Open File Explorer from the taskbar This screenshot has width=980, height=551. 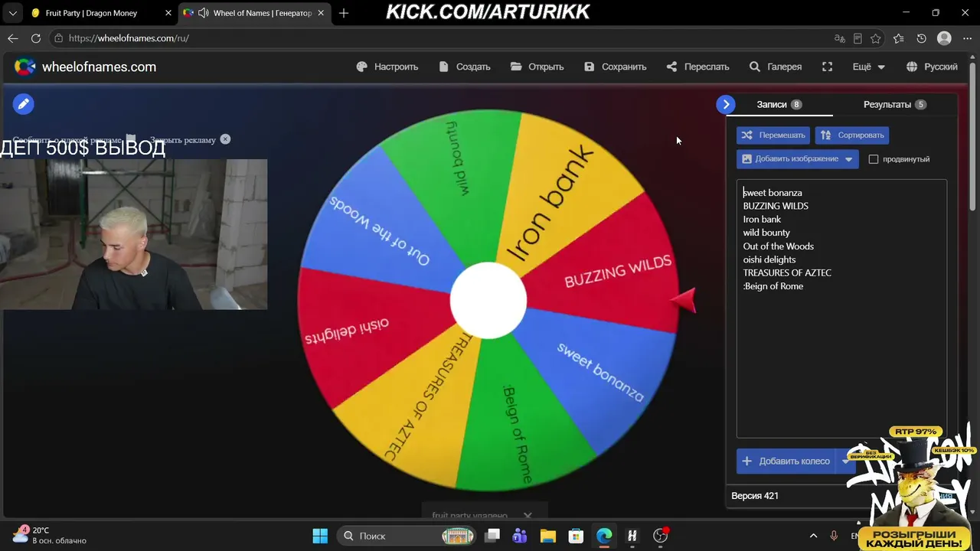pos(547,536)
